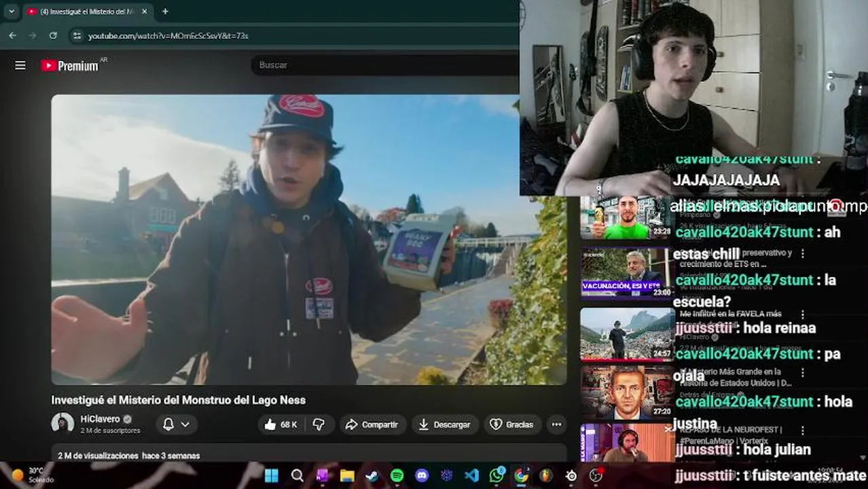Open the suggested video lasting 23:28

626,217
